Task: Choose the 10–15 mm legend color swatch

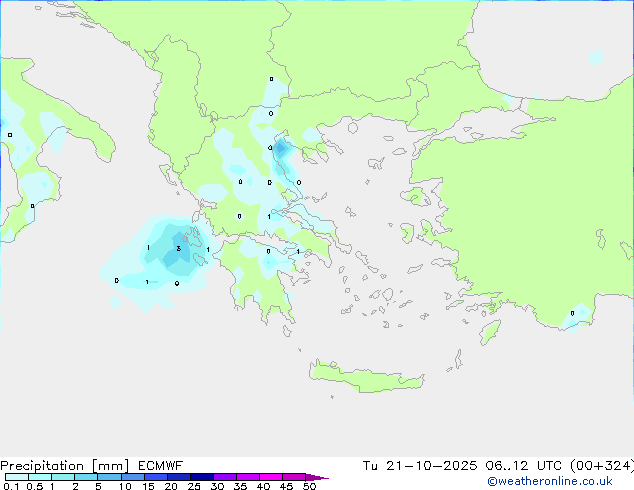Action: [x=133, y=477]
